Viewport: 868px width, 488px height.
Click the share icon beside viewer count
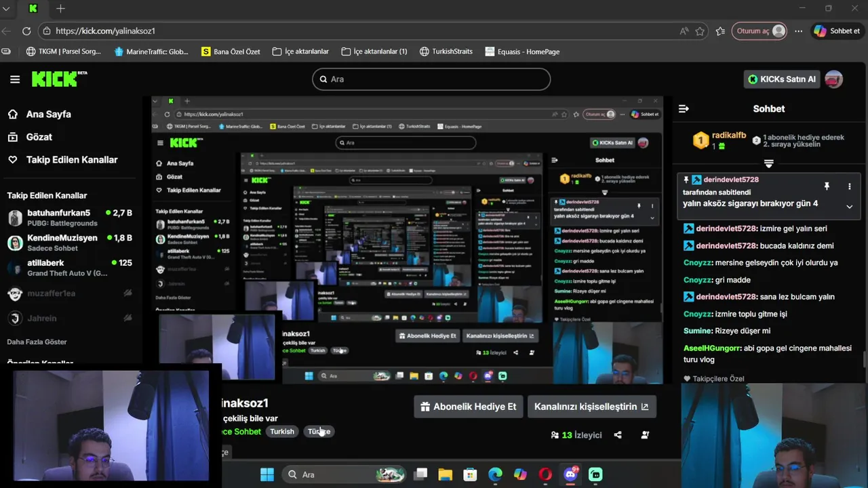pos(618,435)
